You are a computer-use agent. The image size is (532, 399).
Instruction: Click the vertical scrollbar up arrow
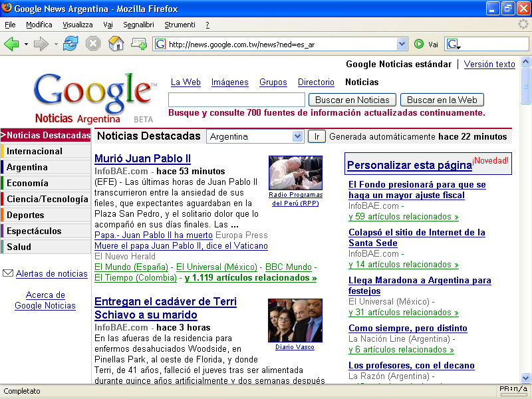click(525, 61)
